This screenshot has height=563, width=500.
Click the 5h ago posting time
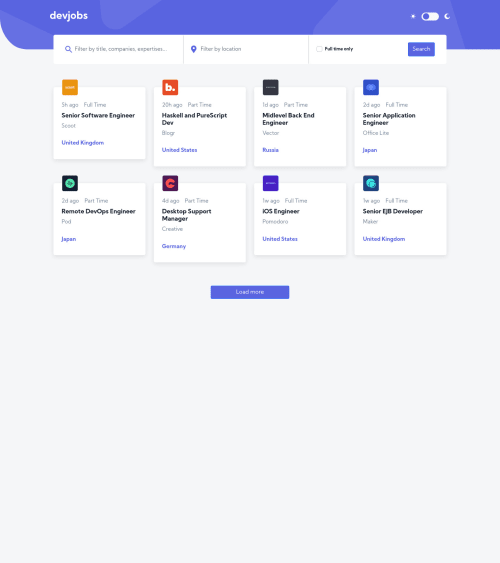(70, 105)
